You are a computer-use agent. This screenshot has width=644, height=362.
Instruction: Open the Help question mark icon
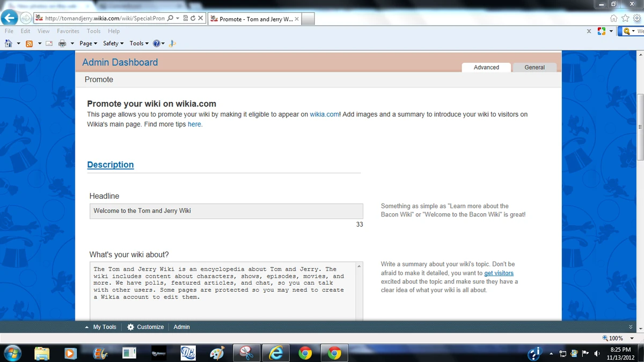[157, 44]
